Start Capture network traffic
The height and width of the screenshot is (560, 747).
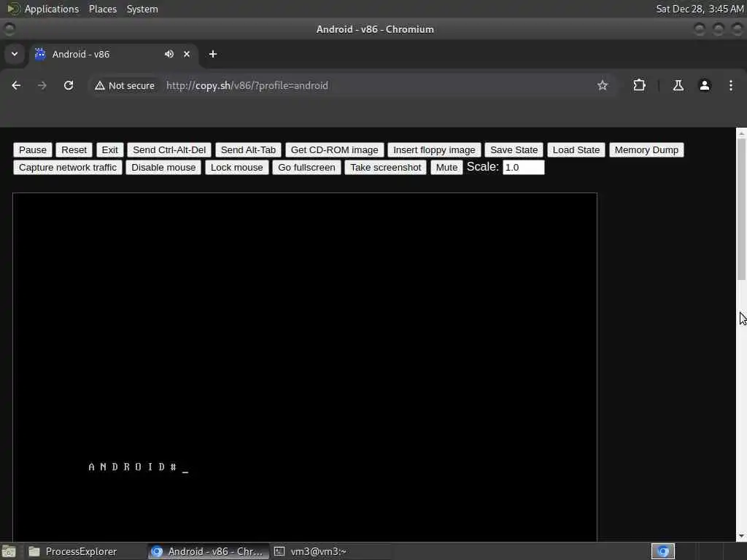point(68,168)
